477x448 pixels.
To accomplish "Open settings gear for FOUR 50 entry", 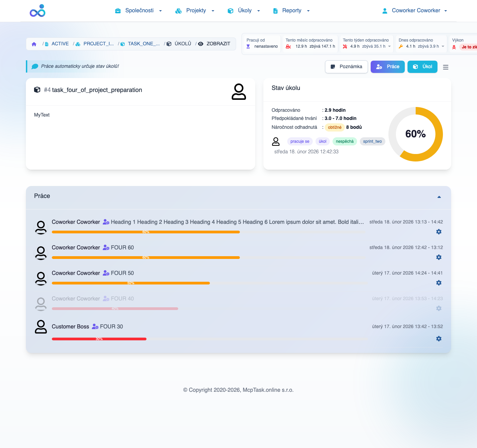I will pos(438,283).
